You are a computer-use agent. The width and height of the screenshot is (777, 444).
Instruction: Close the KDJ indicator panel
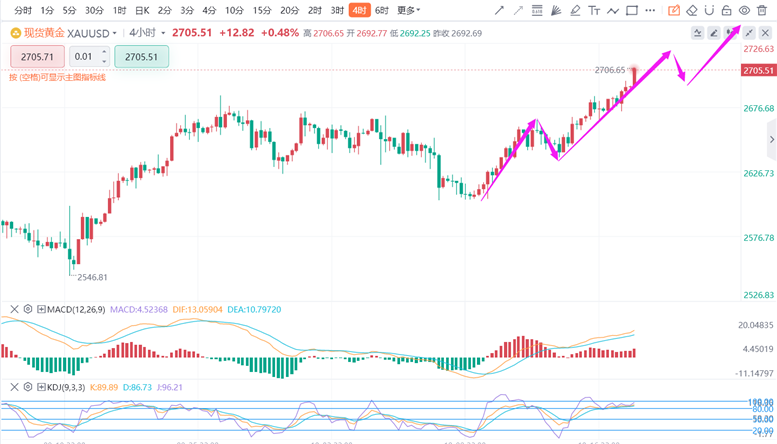[x=14, y=387]
